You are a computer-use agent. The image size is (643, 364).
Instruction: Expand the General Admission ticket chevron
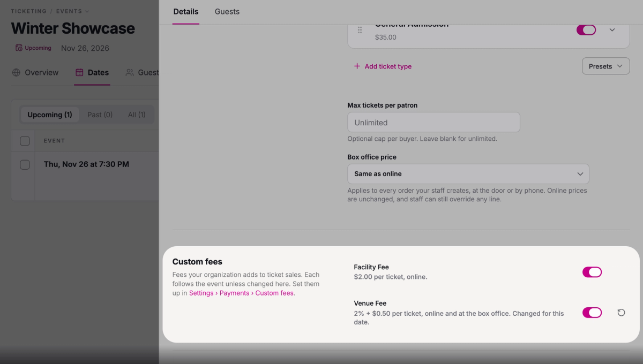612,30
